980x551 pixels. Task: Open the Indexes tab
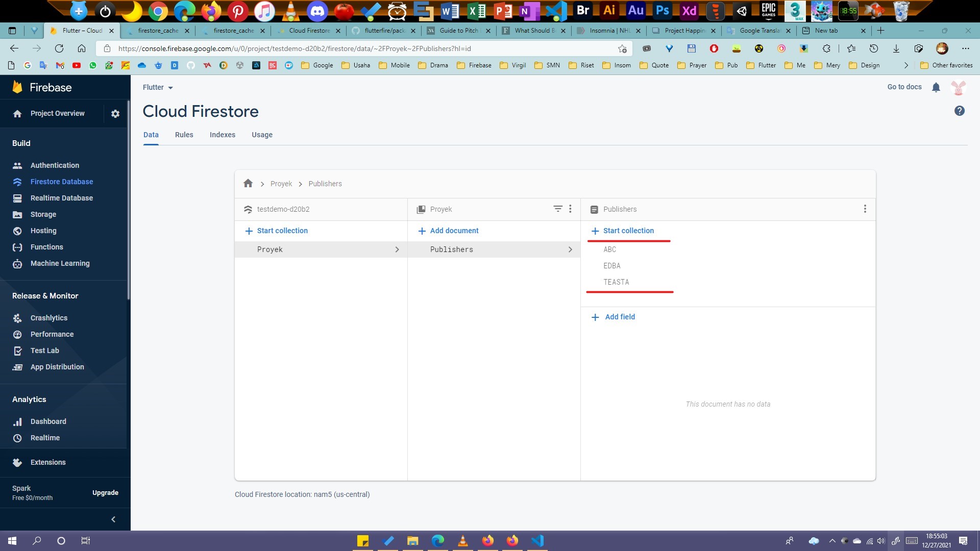222,135
